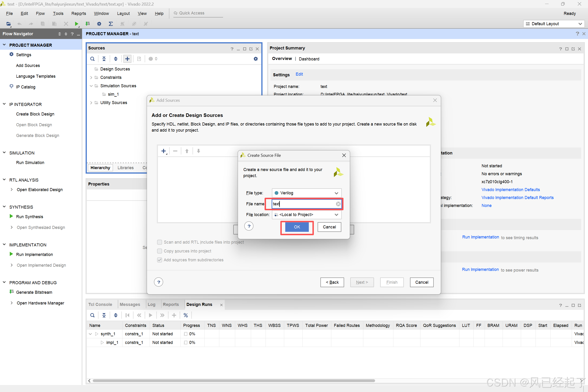588x392 pixels.
Task: Open the File menu
Action: pyautogui.click(x=9, y=14)
